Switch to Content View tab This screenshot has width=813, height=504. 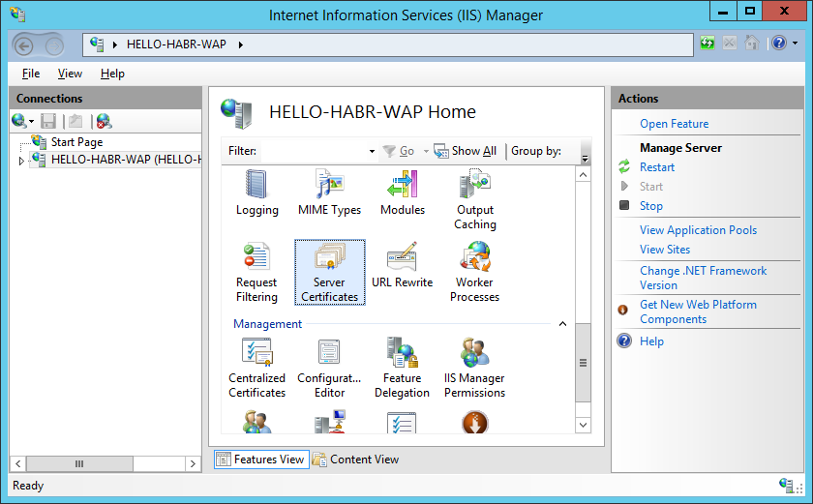point(356,460)
